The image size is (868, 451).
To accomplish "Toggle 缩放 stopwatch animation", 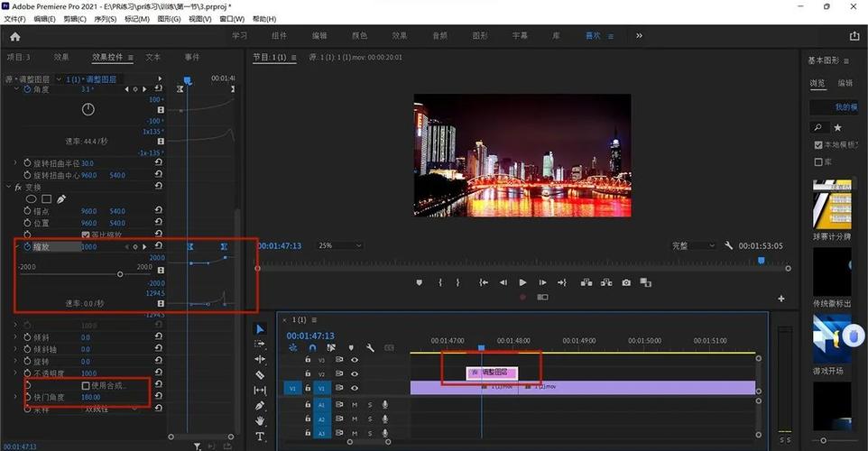I will [27, 247].
